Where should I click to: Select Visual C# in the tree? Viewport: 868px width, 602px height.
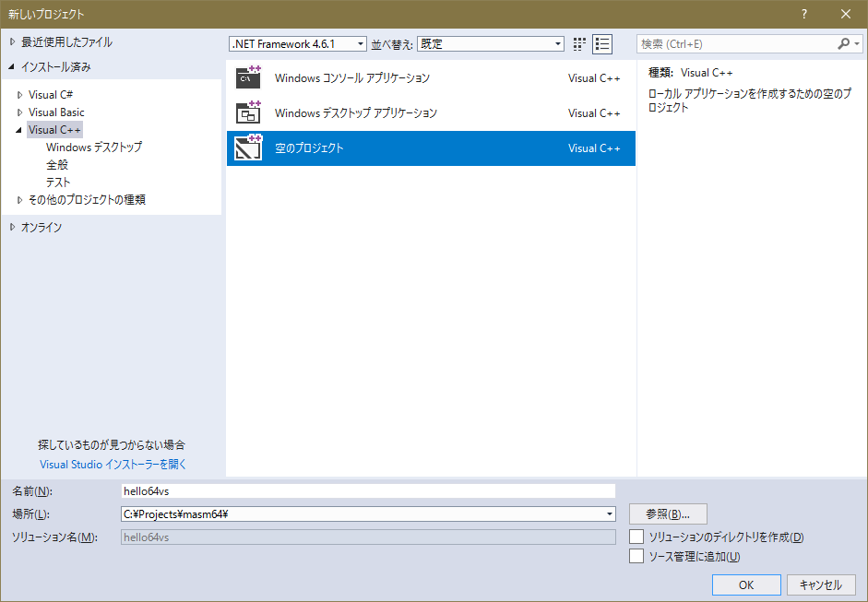tap(51, 95)
